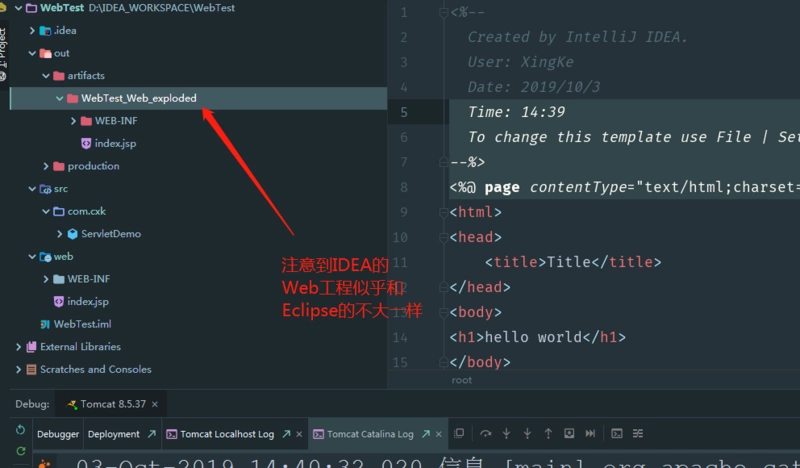
Task: Close the Tomcat 8.5.37 debug session tab
Action: 155,405
